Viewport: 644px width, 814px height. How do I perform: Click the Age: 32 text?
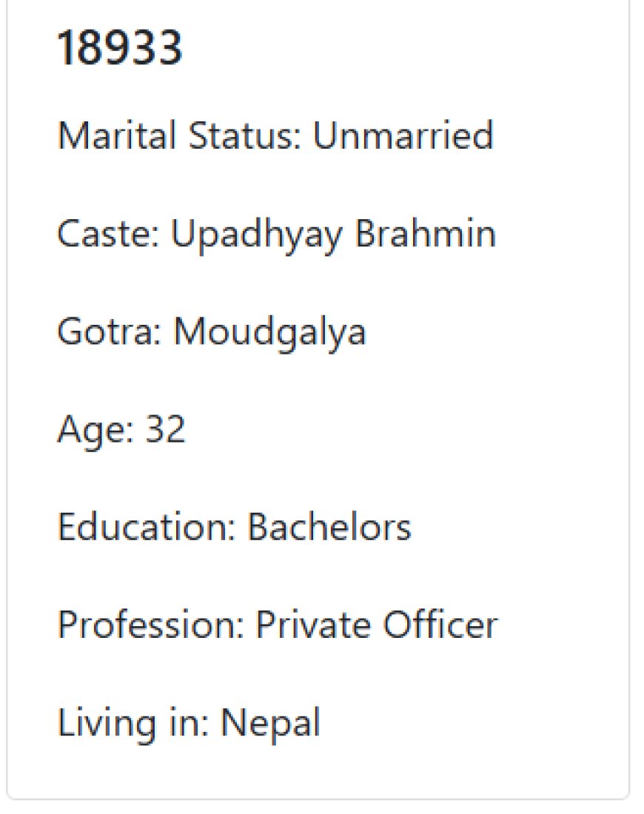click(121, 431)
